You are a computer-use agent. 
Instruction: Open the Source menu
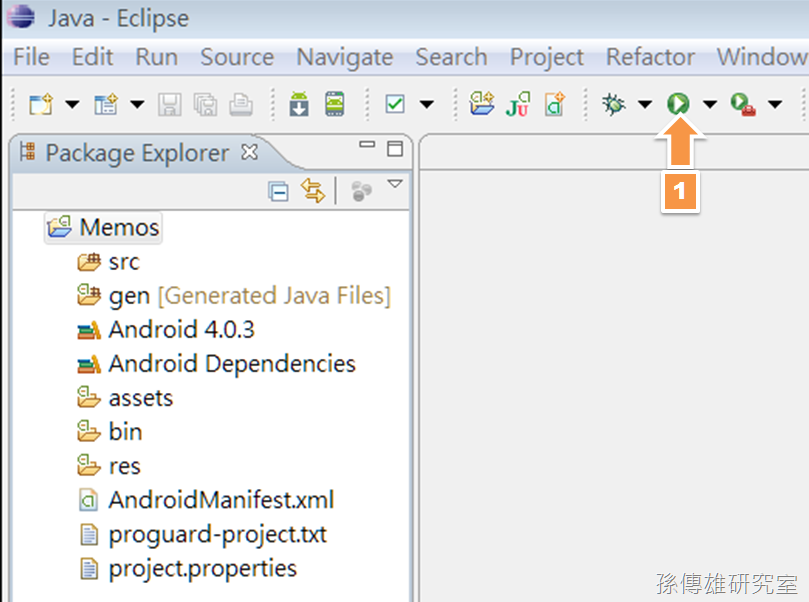pyautogui.click(x=237, y=57)
